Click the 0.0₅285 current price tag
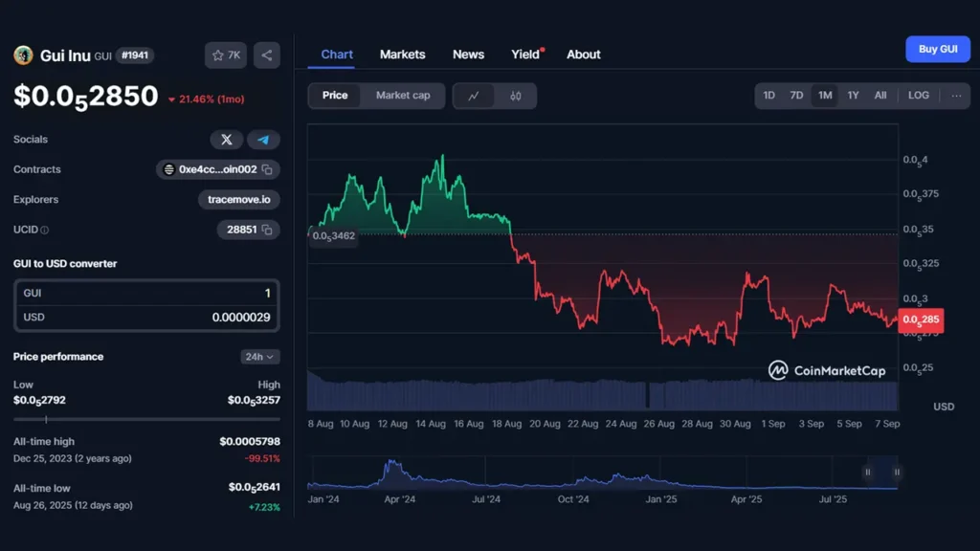 tap(921, 320)
